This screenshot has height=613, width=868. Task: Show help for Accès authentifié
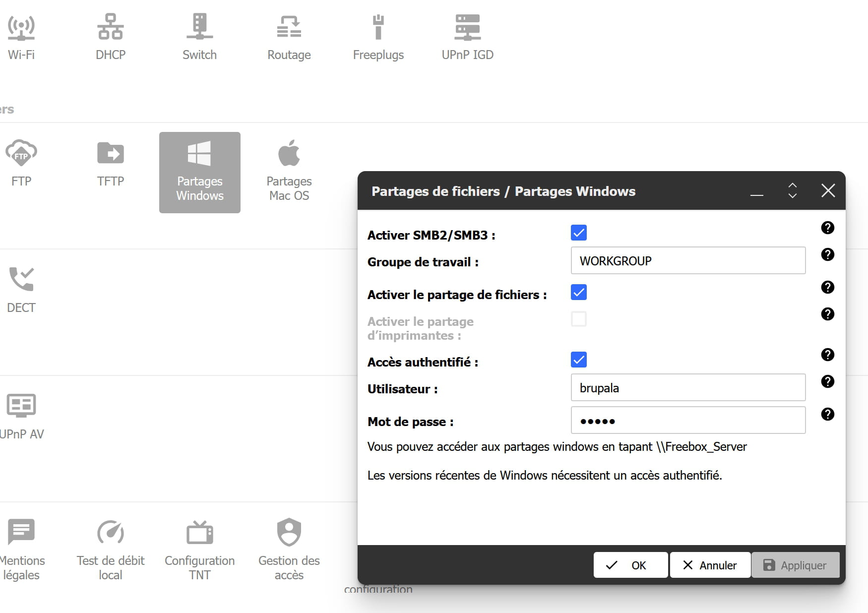[827, 355]
